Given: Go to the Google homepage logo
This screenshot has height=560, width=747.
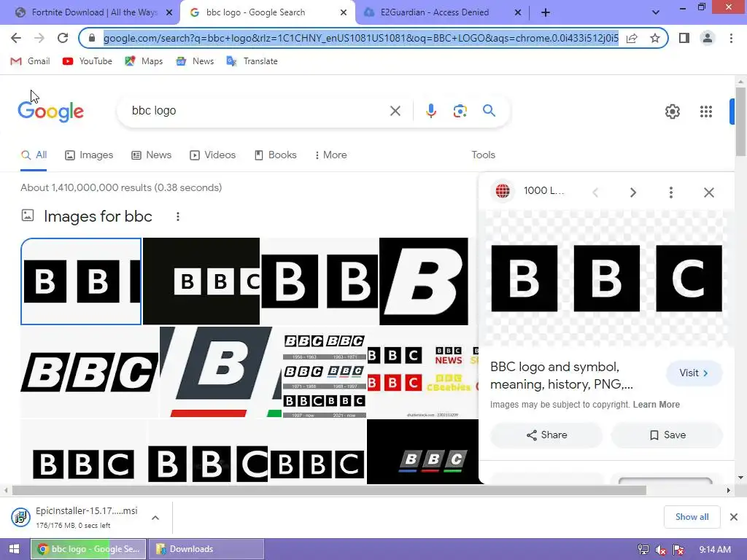Looking at the screenshot, I should pyautogui.click(x=50, y=112).
